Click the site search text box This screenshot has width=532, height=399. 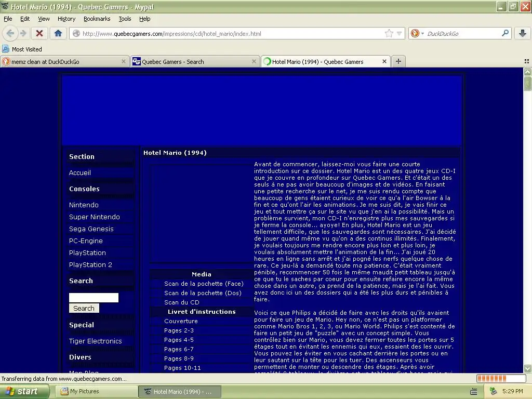[94, 298]
